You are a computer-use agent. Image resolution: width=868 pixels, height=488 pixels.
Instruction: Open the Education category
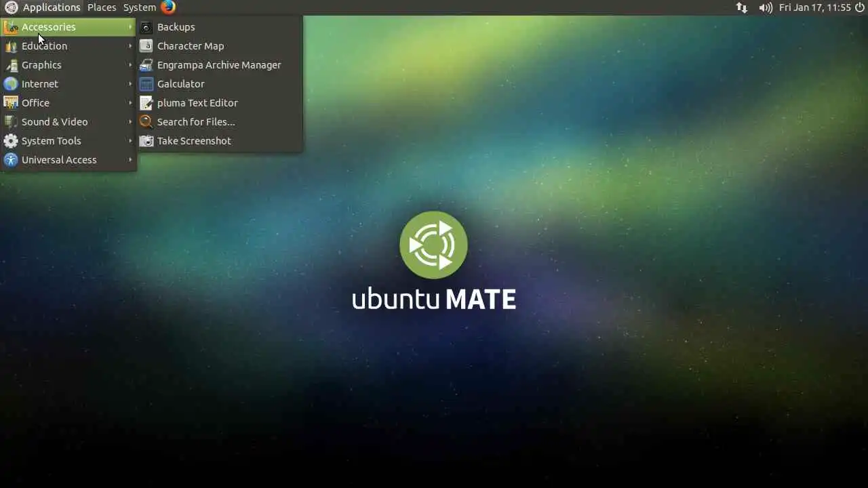pos(68,46)
